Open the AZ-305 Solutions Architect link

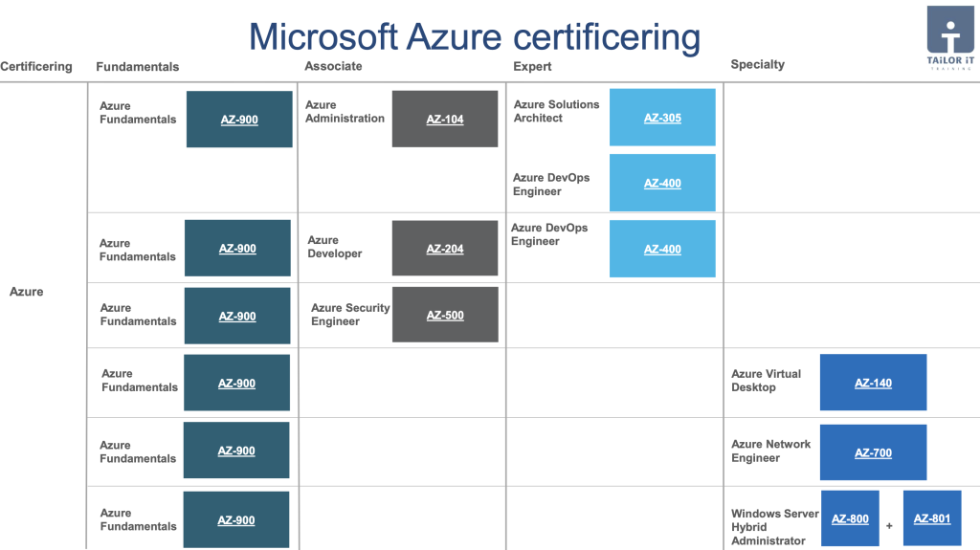coord(662,118)
